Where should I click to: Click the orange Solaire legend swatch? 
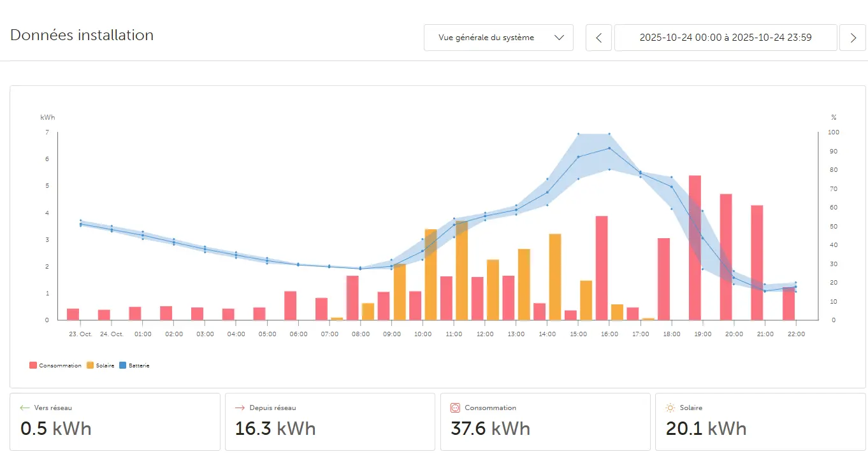tap(90, 365)
